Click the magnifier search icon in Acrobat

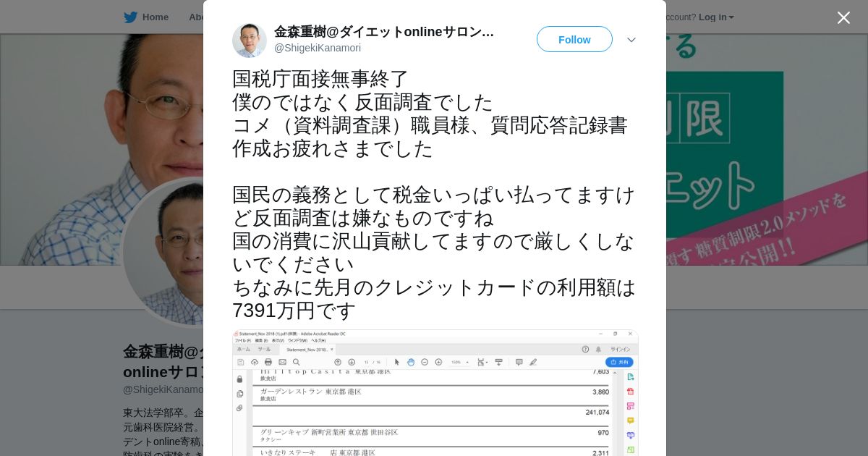point(297,362)
